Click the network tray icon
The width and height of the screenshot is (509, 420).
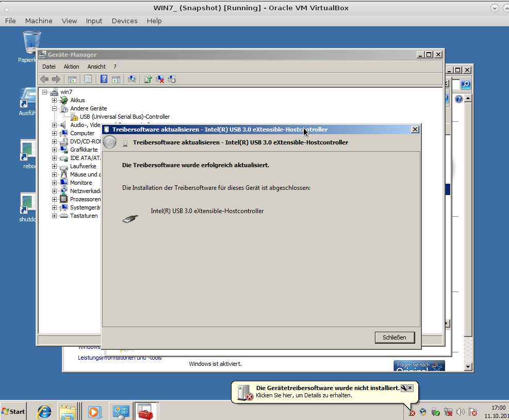[x=448, y=412]
